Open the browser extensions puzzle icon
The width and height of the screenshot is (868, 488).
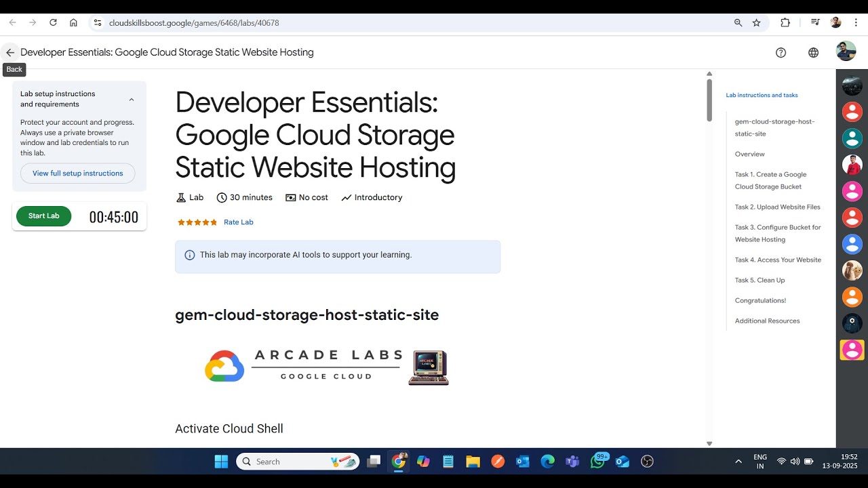785,22
